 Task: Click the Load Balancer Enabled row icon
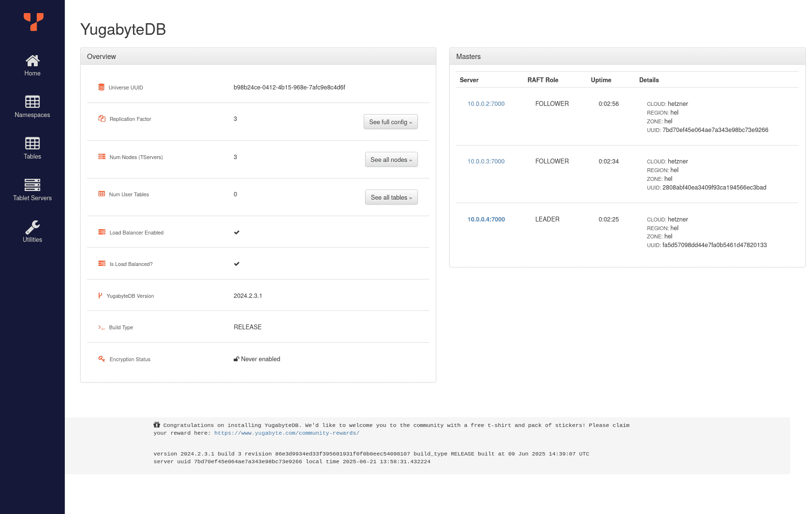click(102, 232)
